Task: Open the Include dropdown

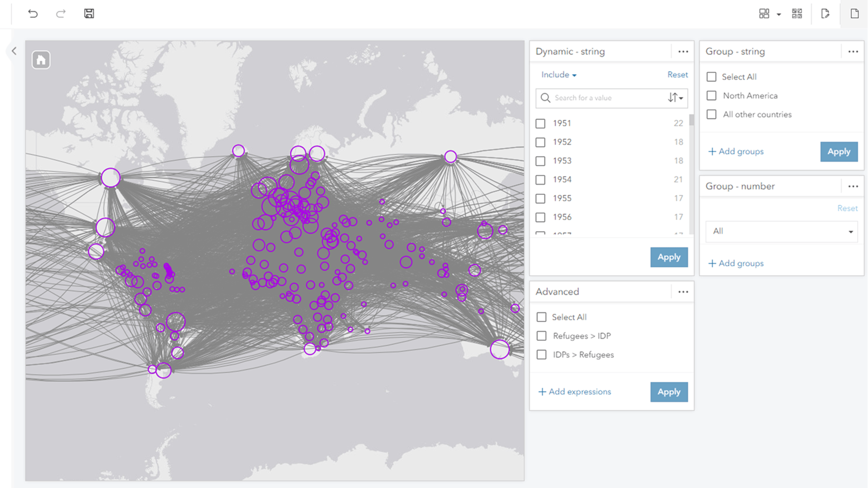Action: (559, 75)
